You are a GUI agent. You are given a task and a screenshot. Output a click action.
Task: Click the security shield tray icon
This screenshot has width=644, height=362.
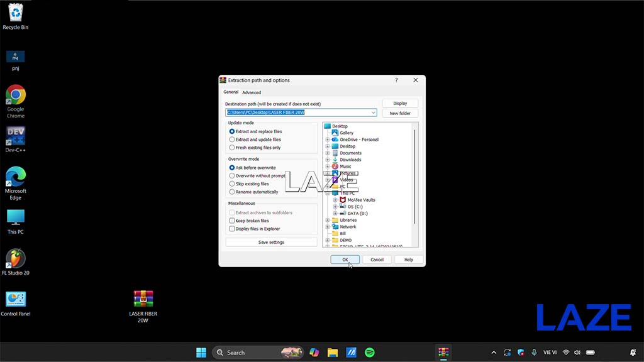pyautogui.click(x=521, y=353)
